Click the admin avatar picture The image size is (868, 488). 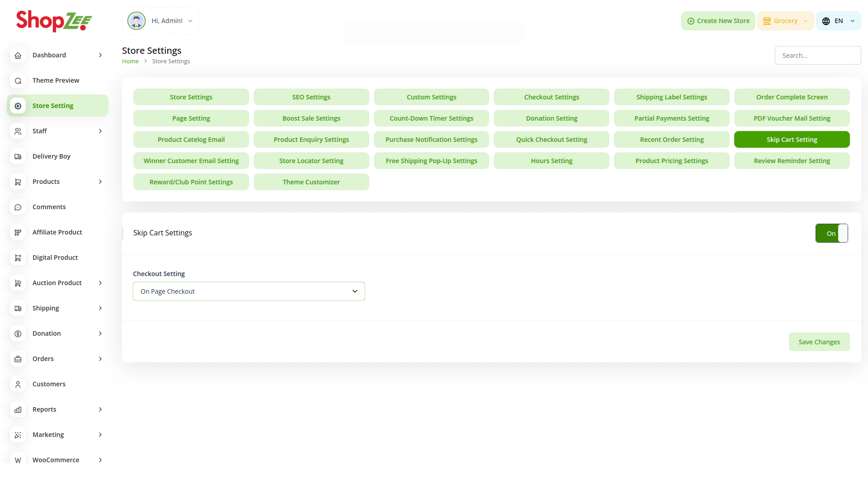tap(136, 21)
